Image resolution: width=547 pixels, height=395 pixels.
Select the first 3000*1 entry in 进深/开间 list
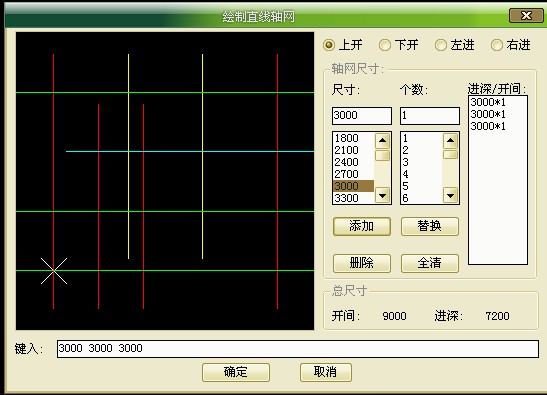pos(488,102)
